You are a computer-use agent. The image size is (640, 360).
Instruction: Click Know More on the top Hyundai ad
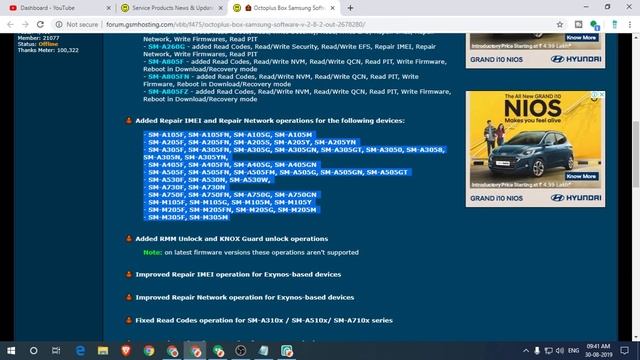(x=581, y=38)
